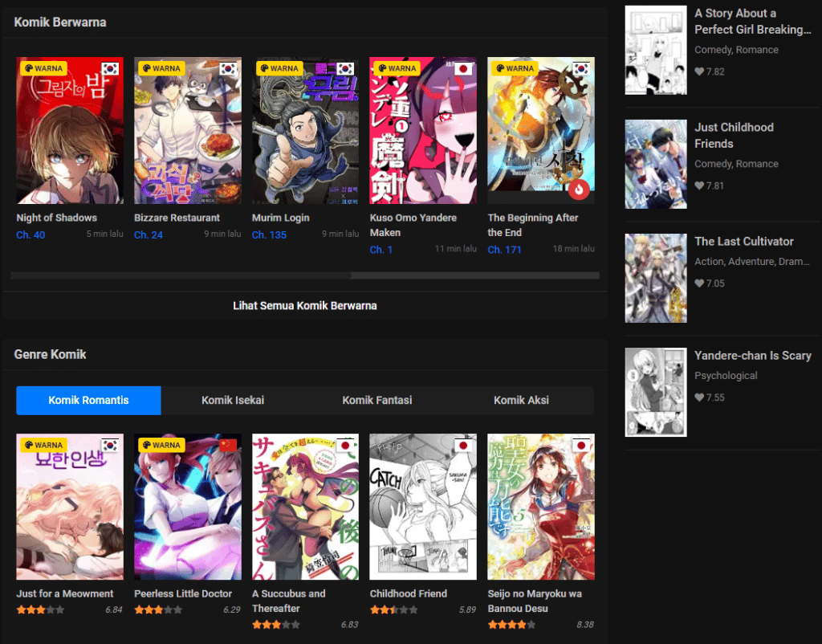Image resolution: width=822 pixels, height=644 pixels.
Task: Click the title Bizzare Restaurant
Action: (177, 218)
